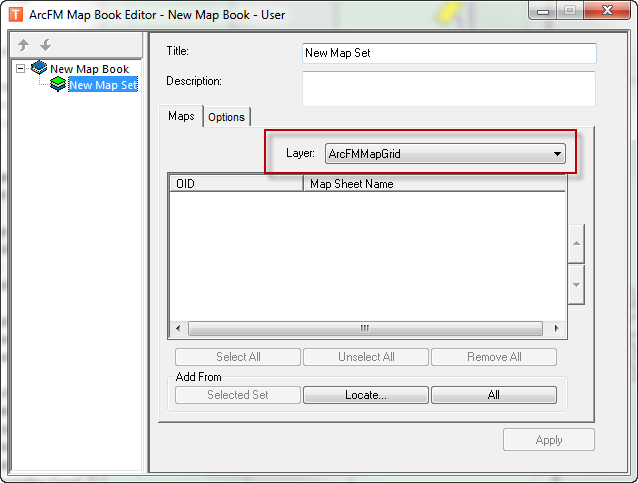Click the green New Map Set icon
This screenshot has height=483, width=638.
58,84
